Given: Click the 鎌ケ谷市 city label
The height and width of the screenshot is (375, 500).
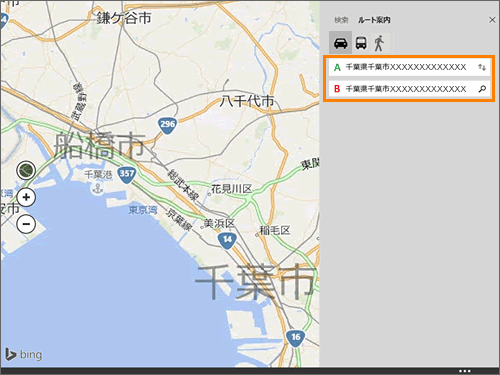Looking at the screenshot, I should 124,18.
